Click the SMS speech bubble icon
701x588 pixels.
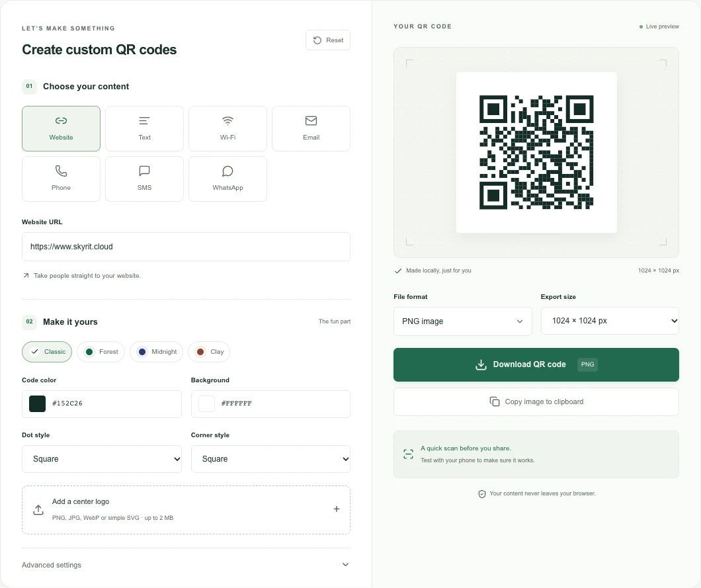pos(144,171)
